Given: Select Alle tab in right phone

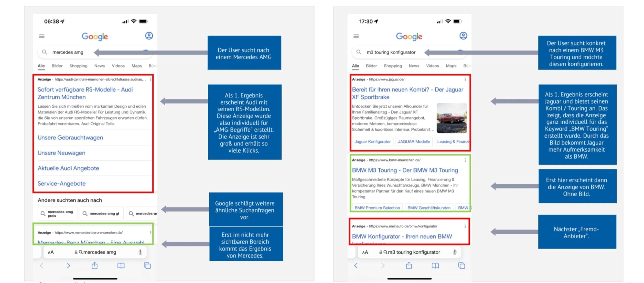Looking at the screenshot, I should pyautogui.click(x=355, y=66).
